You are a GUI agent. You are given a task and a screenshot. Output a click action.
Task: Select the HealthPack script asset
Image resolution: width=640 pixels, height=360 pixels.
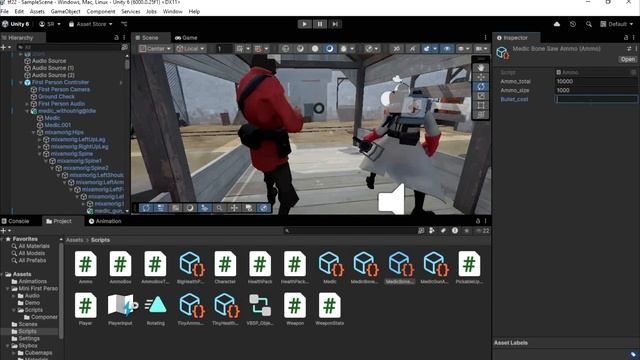tap(260, 267)
